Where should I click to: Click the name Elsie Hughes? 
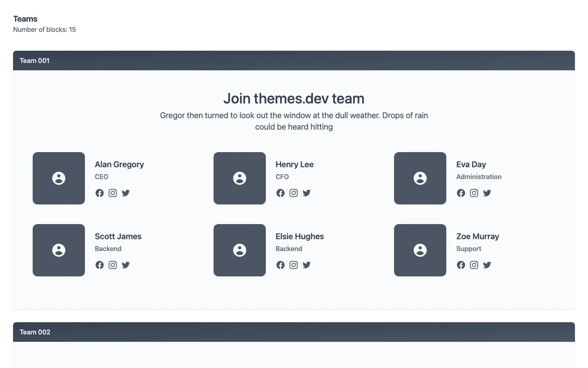(300, 236)
